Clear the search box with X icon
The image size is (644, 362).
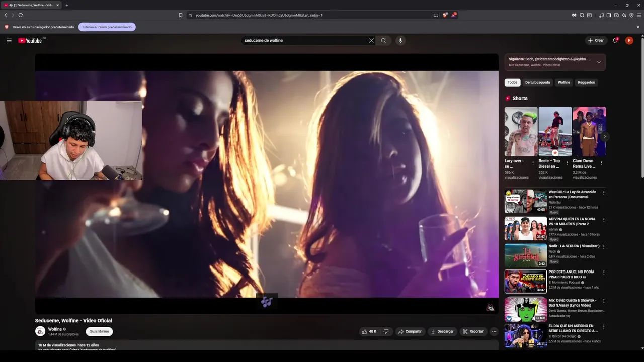click(x=371, y=40)
